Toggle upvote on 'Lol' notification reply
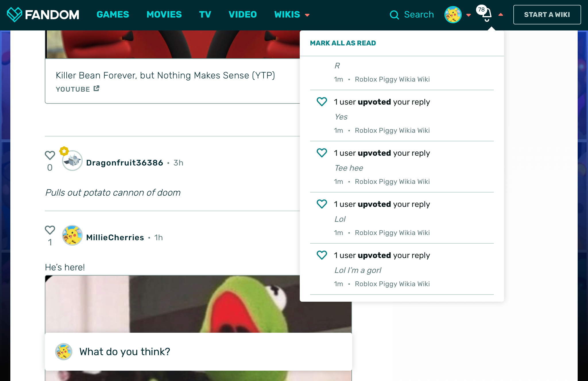 click(x=322, y=204)
